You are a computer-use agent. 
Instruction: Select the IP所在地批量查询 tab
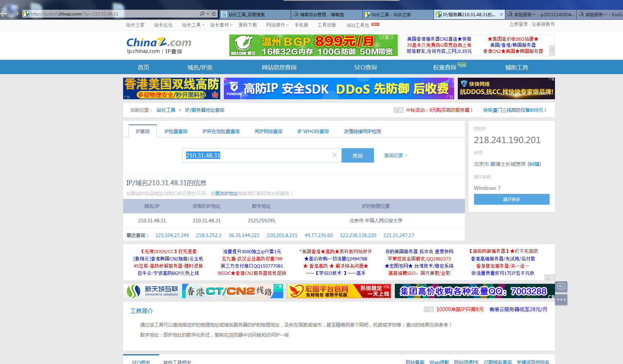[x=221, y=131]
